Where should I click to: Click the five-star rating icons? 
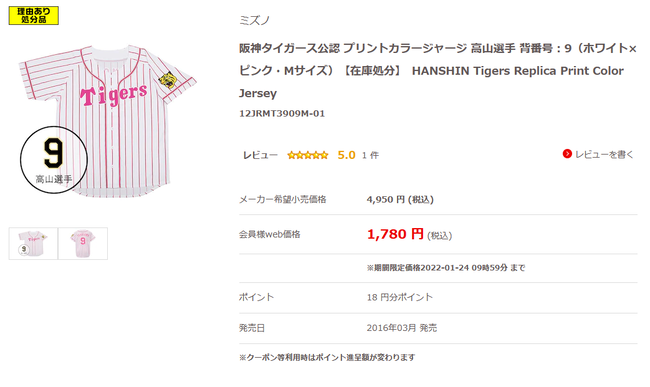[308, 155]
